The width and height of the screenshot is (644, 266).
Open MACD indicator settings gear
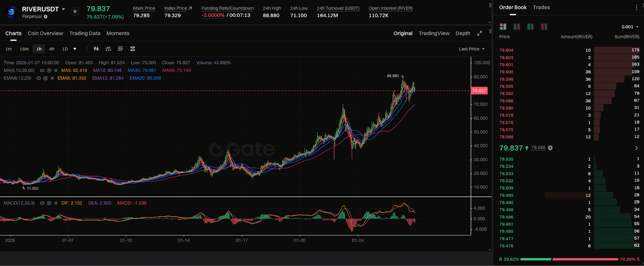(x=49, y=203)
